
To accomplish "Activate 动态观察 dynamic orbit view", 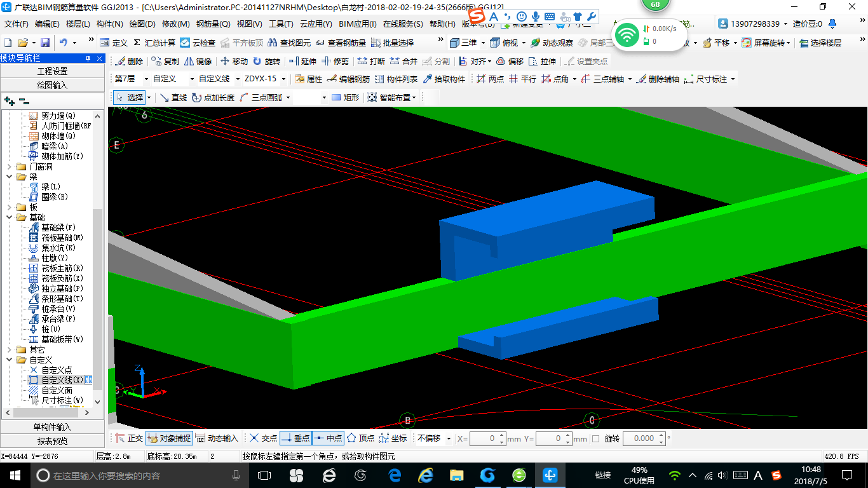I will 552,43.
